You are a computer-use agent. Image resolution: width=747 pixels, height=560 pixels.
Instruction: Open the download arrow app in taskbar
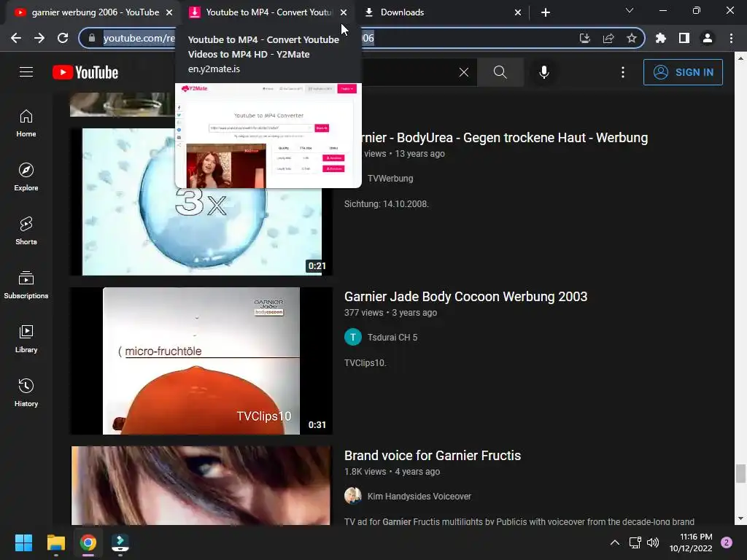[120, 542]
